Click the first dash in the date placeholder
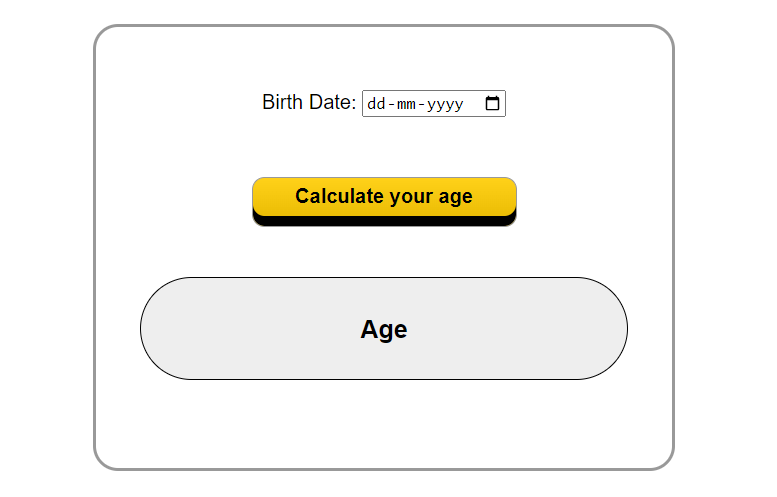This screenshot has height=497, width=777. [x=391, y=104]
